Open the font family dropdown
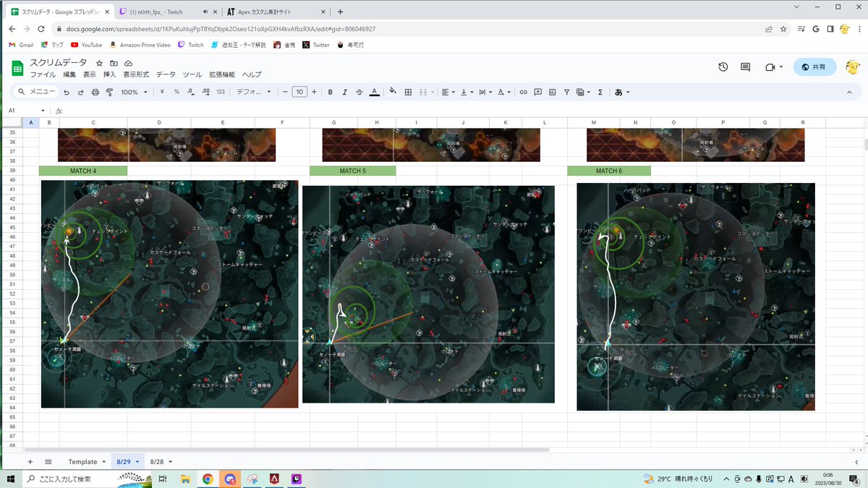Viewport: 868px width, 488px height. 254,92
